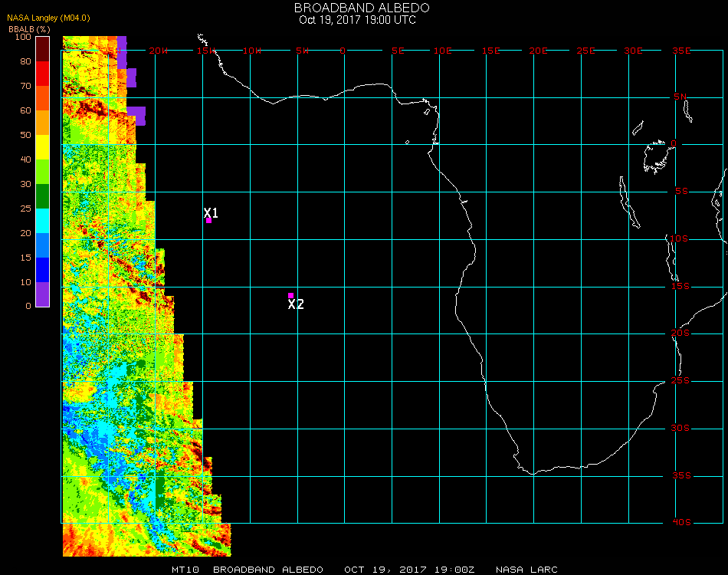This screenshot has width=728, height=575.
Task: Click the BBALB (%) legend heading
Action: (29, 29)
